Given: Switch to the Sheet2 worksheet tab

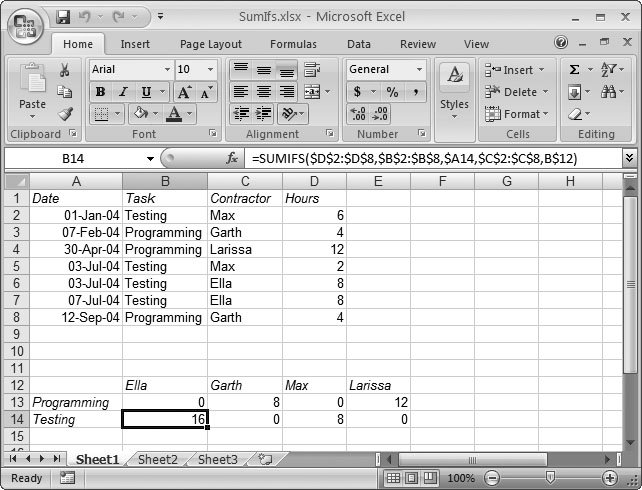Looking at the screenshot, I should pyautogui.click(x=157, y=460).
